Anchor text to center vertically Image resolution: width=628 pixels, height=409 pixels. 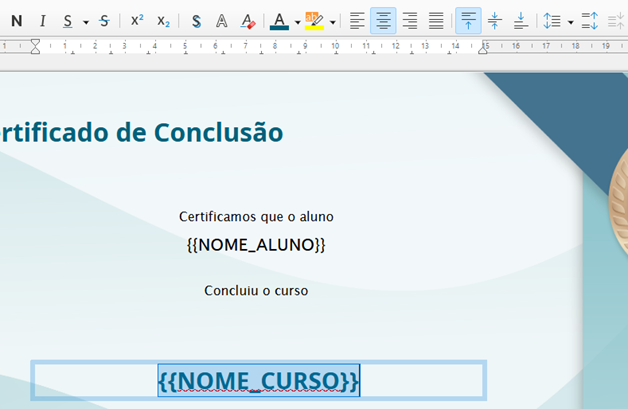coord(494,21)
